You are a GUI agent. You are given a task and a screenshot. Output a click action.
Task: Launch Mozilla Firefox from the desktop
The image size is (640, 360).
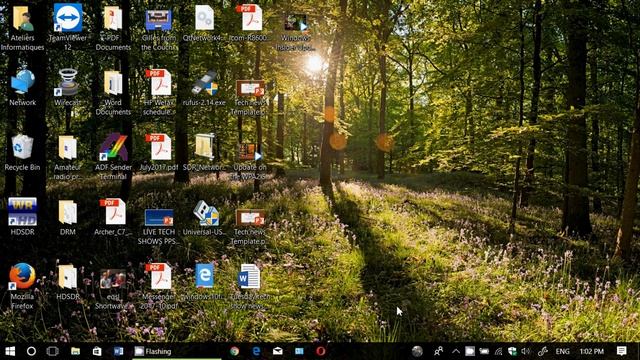(x=22, y=287)
